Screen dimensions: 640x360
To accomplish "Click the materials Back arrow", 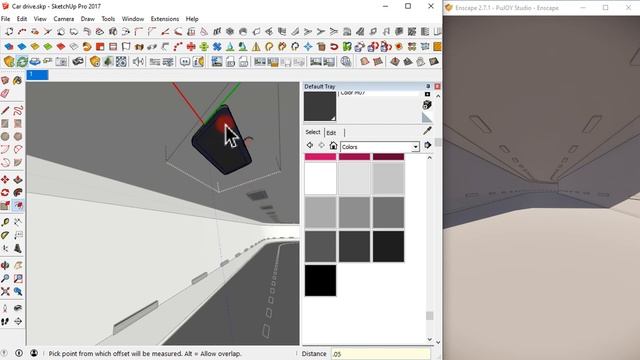I will pyautogui.click(x=310, y=145).
